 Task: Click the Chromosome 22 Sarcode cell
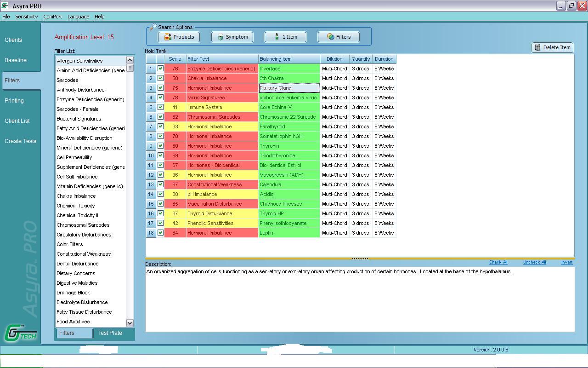289,117
